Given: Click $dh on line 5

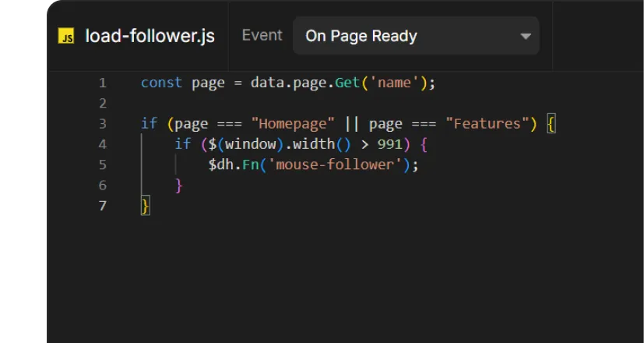Looking at the screenshot, I should 220,165.
